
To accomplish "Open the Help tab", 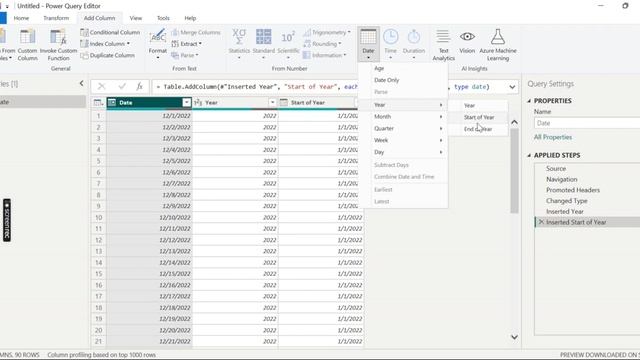I will tap(190, 18).
